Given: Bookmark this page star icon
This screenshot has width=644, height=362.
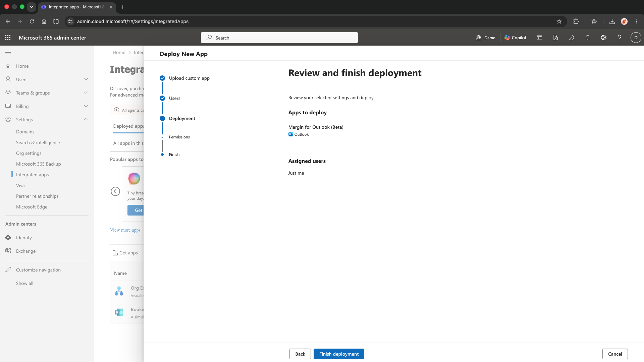Looking at the screenshot, I should click(x=559, y=21).
